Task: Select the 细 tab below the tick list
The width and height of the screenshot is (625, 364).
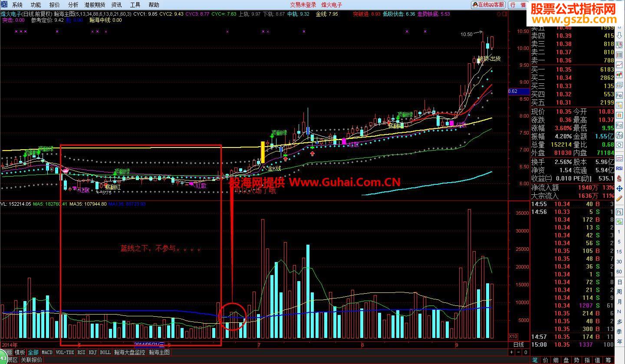Action: (556, 360)
